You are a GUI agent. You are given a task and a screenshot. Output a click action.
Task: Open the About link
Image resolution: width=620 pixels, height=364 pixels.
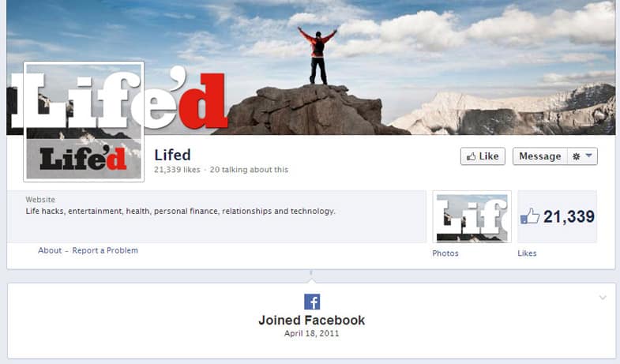click(50, 250)
